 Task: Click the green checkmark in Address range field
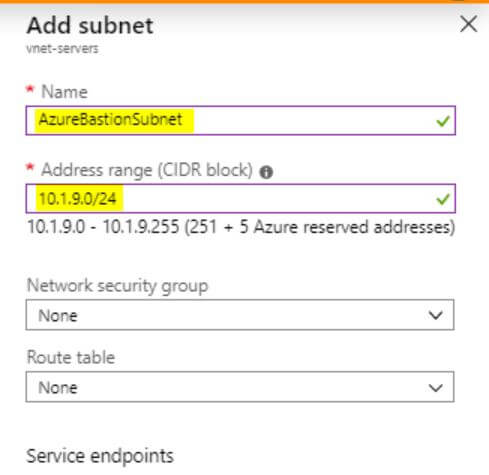tap(443, 199)
